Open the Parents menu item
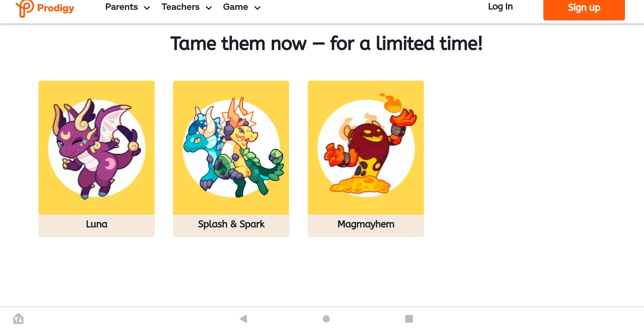Image resolution: width=644 pixels, height=331 pixels. 121,7
